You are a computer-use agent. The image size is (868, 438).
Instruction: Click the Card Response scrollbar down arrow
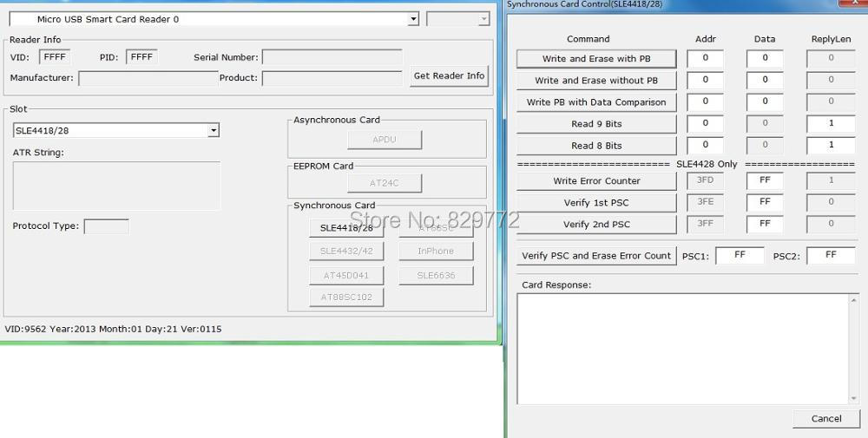pyautogui.click(x=853, y=399)
